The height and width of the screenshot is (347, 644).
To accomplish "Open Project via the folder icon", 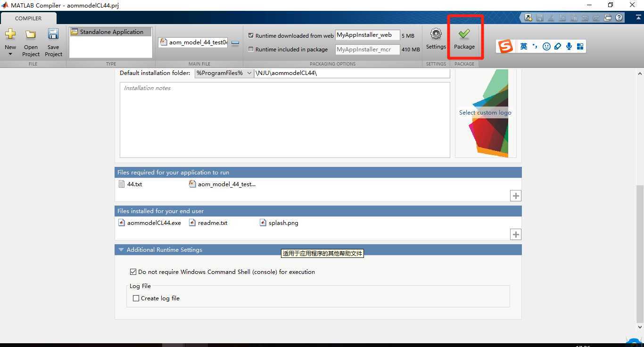I will [31, 34].
